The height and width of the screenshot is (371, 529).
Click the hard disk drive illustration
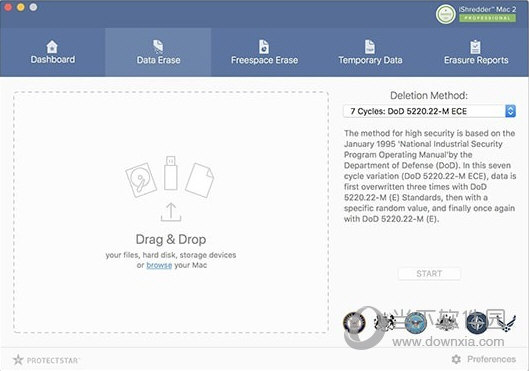pos(141,180)
